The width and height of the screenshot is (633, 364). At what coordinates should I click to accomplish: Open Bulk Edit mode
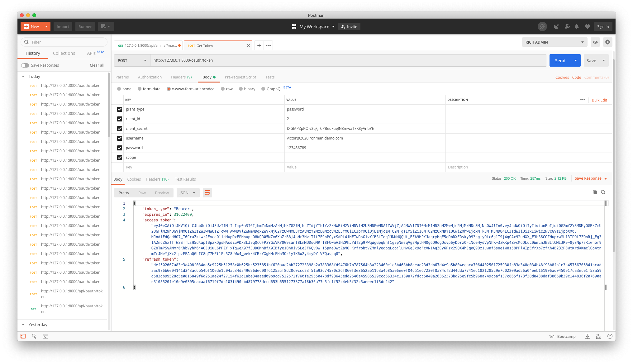click(599, 100)
